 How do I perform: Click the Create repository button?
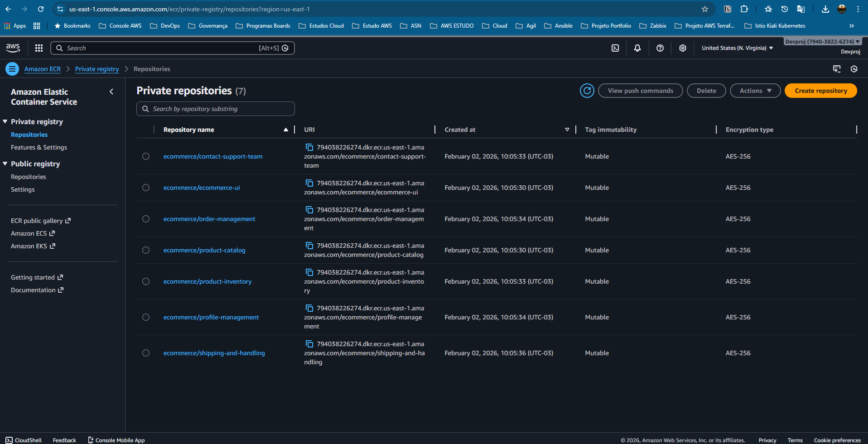click(x=820, y=91)
